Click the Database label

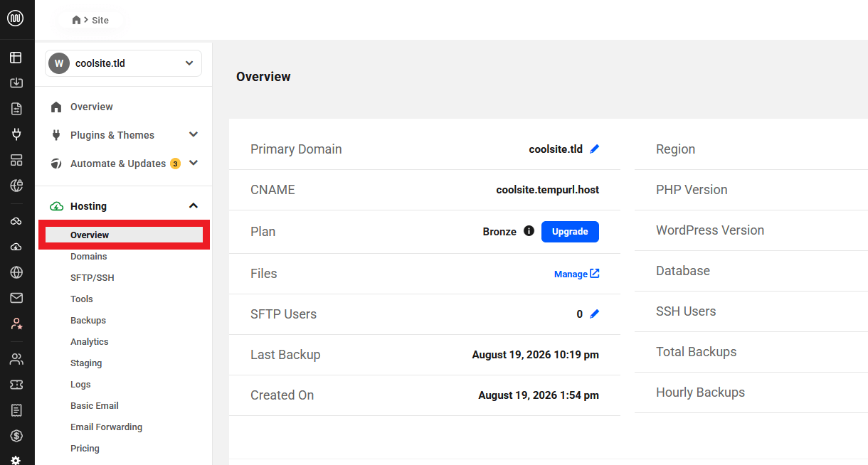click(683, 271)
